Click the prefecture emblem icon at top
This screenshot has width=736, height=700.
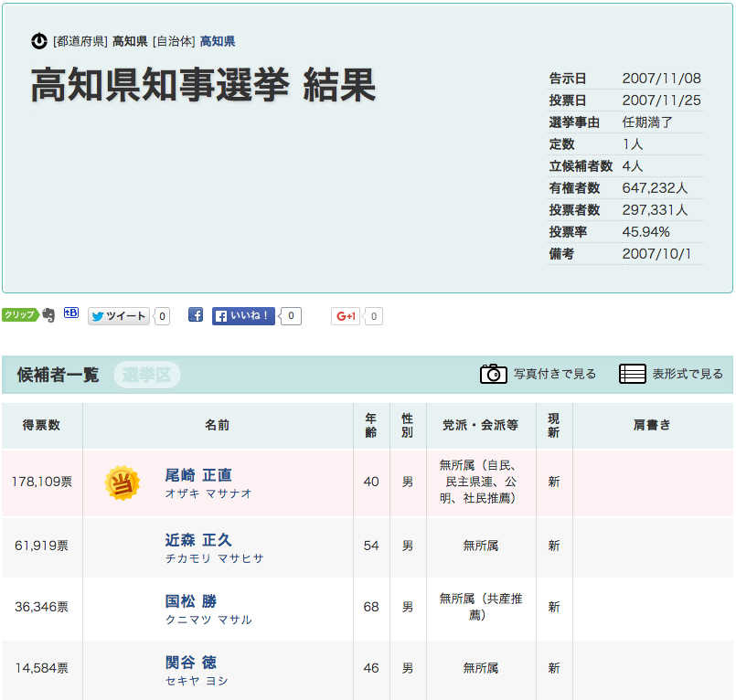39,41
